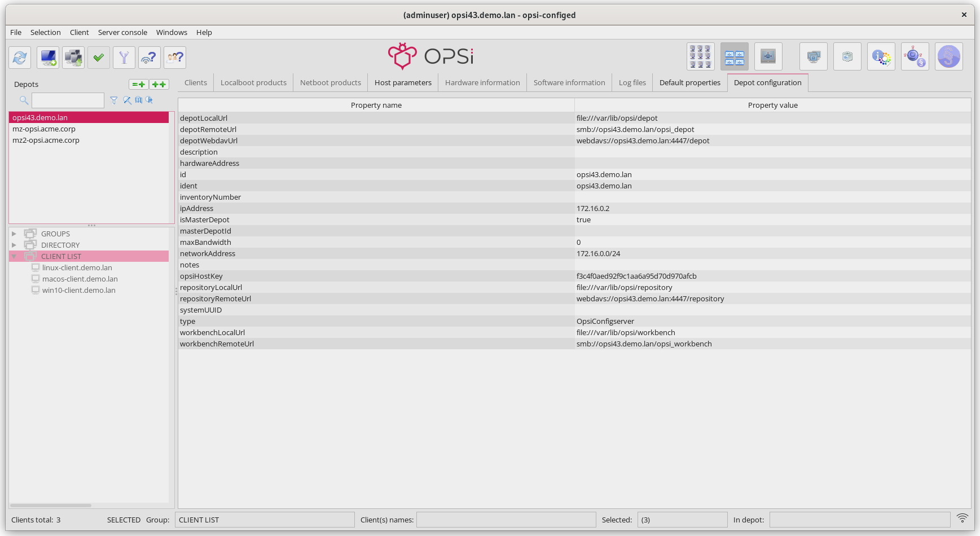
Task: Open the info with color wheel icon
Action: 881,56
